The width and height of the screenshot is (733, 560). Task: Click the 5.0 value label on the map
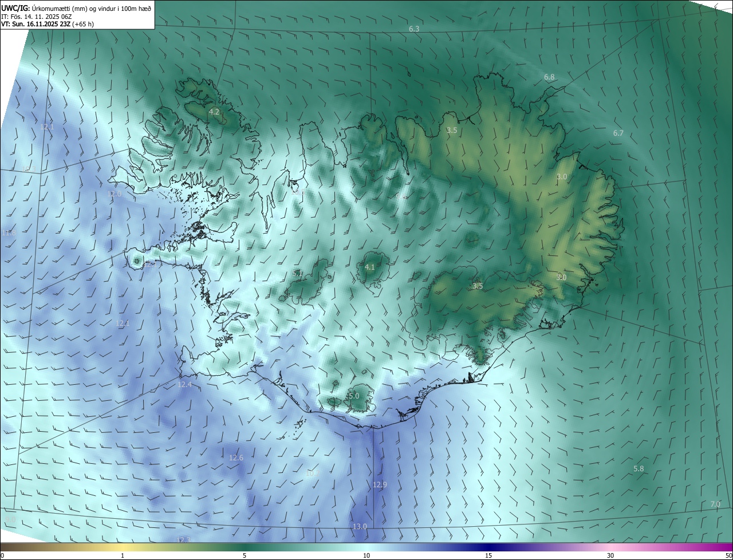(x=354, y=396)
